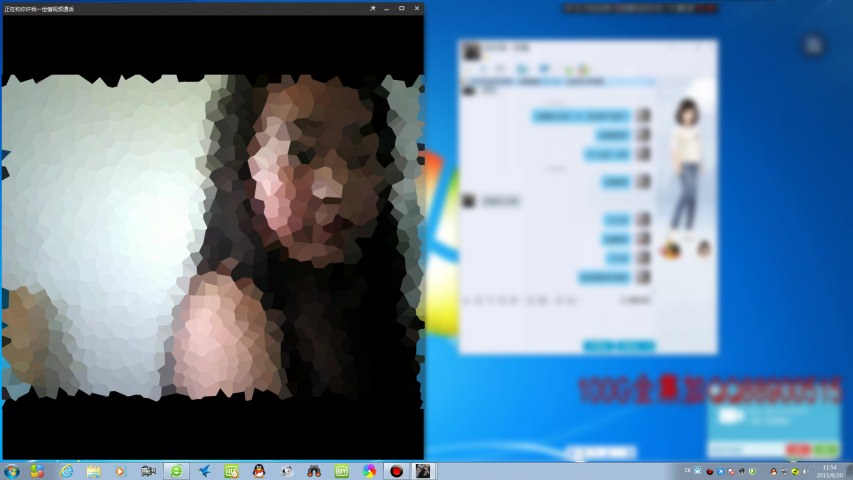Image resolution: width=853 pixels, height=480 pixels.
Task: Open the orange media player taskbar icon
Action: pos(121,471)
